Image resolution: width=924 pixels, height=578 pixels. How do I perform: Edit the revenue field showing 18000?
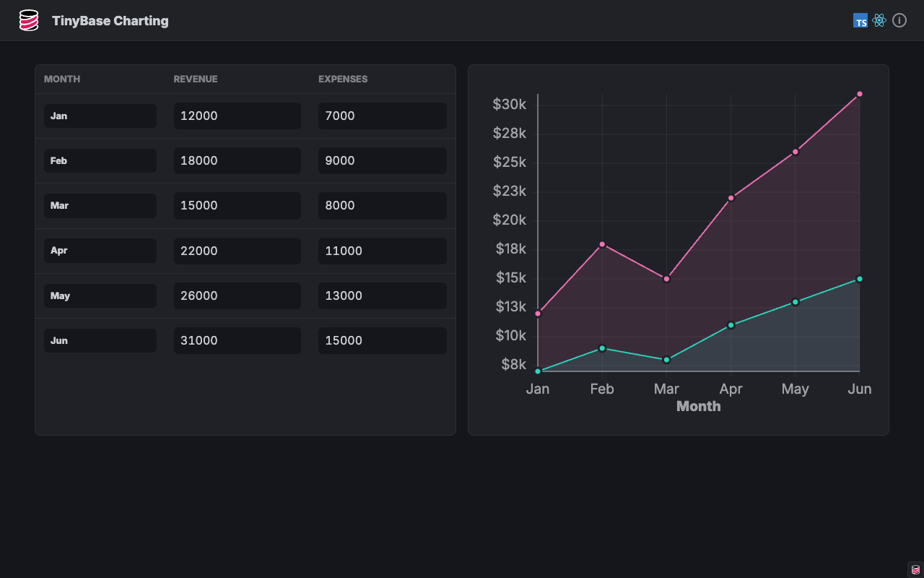coord(237,160)
